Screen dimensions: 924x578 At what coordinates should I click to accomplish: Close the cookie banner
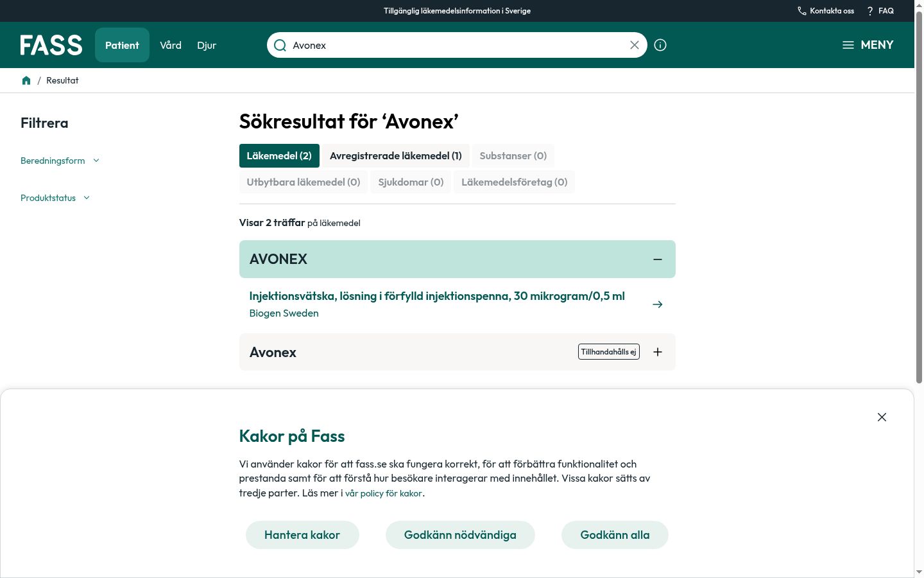click(882, 417)
